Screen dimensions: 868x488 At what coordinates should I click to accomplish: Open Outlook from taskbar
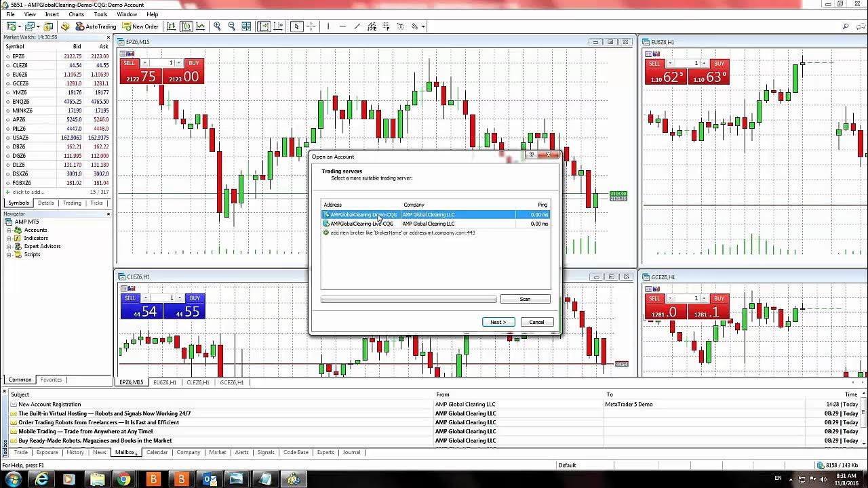[x=210, y=479]
